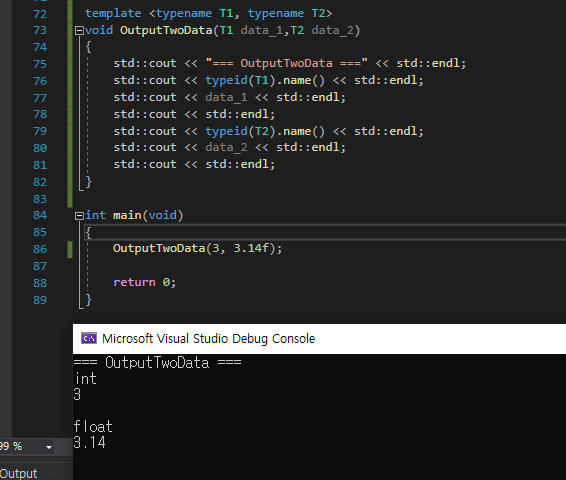
Task: Click console output value 3.14
Action: [x=90, y=442]
